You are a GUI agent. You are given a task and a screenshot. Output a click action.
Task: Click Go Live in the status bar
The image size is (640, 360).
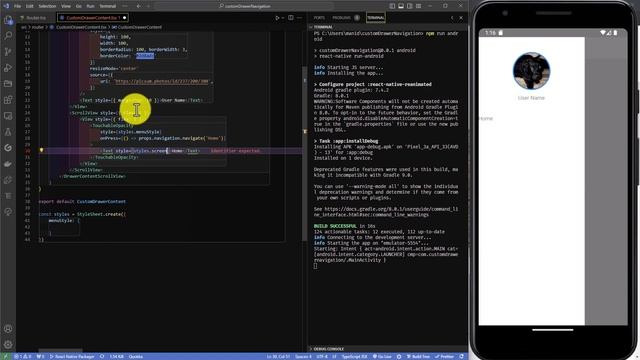pyautogui.click(x=382, y=357)
